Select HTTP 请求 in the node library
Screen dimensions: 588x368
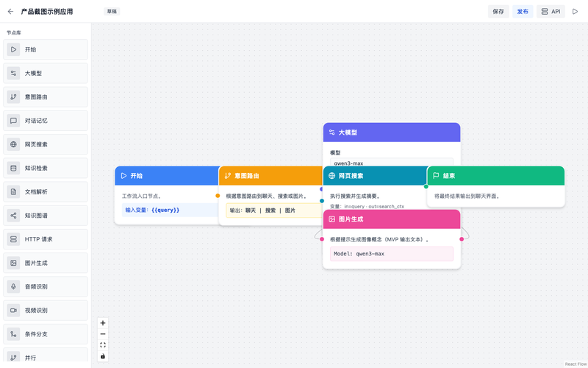(46, 239)
